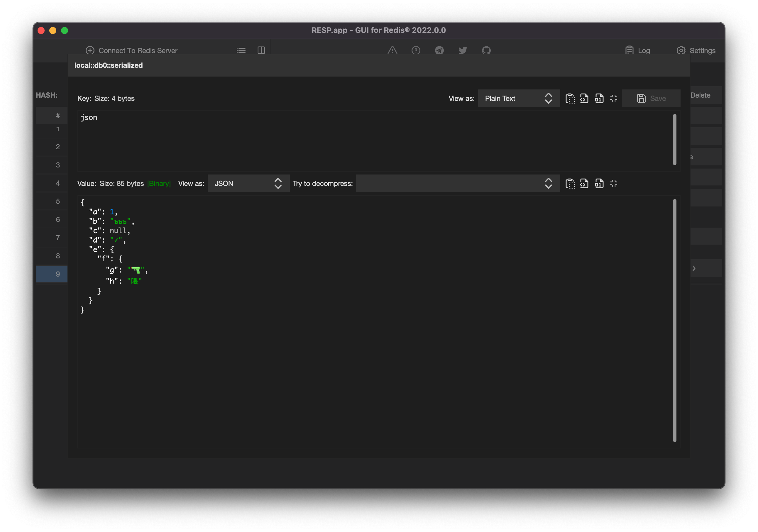The height and width of the screenshot is (532, 758).
Task: Select hash row 9
Action: click(52, 274)
